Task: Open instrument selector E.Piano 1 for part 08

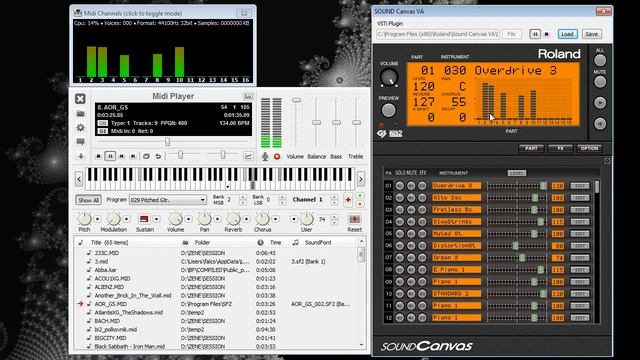Action: pyautogui.click(x=456, y=270)
